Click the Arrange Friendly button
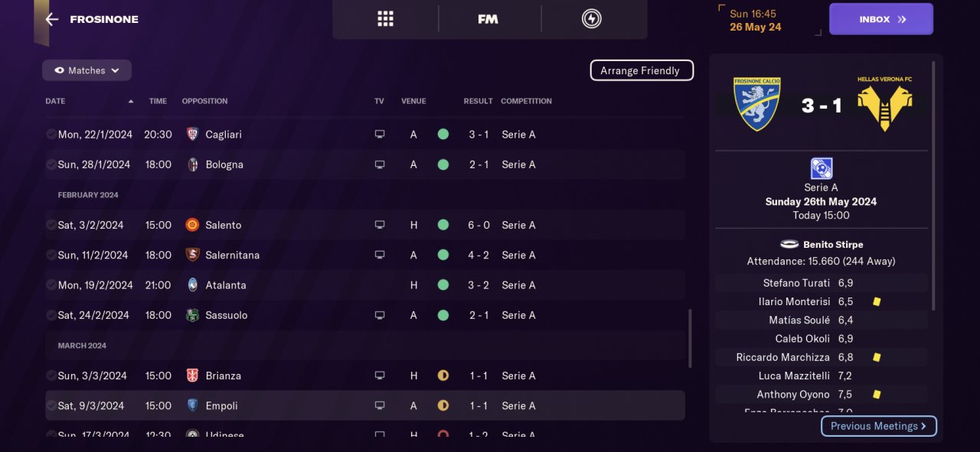 (641, 70)
